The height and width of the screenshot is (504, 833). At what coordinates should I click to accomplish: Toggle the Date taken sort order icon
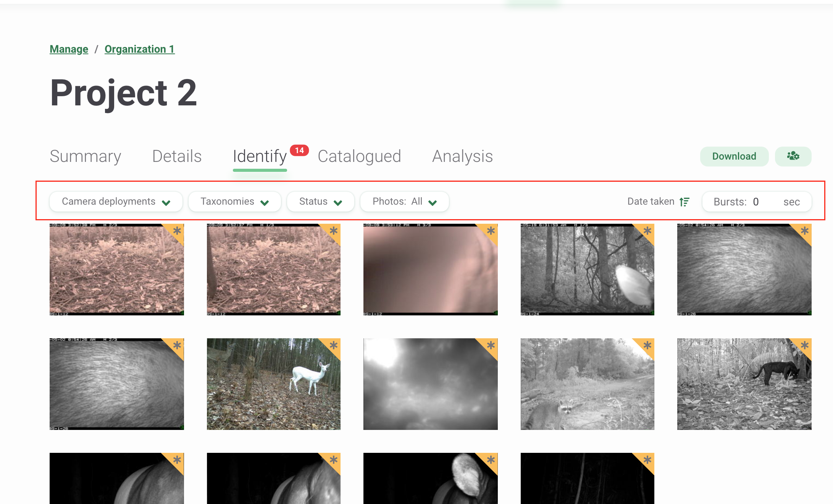[684, 202]
